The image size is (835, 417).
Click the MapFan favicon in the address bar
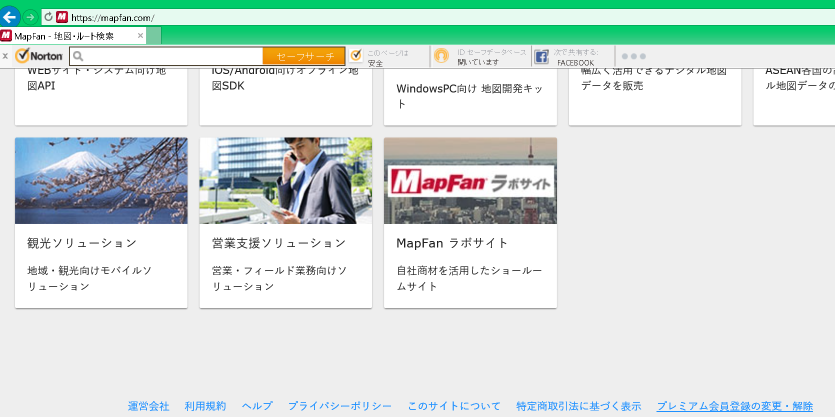(62, 17)
